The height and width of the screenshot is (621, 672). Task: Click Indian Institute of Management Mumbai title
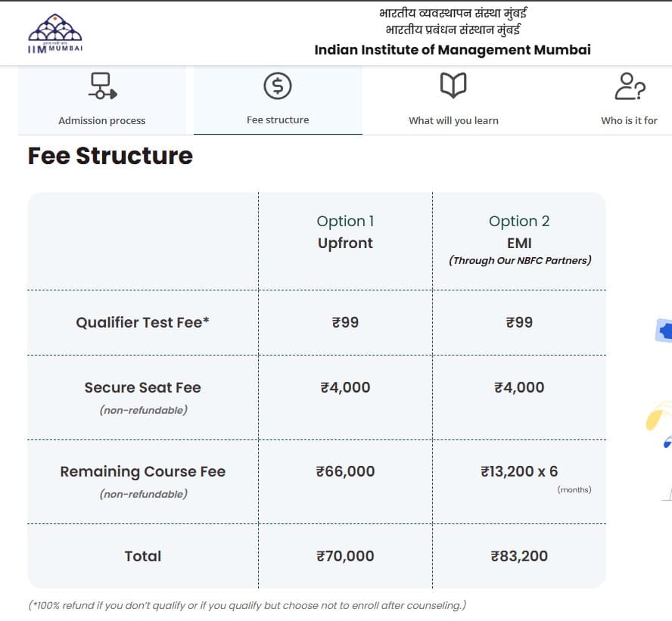(453, 50)
